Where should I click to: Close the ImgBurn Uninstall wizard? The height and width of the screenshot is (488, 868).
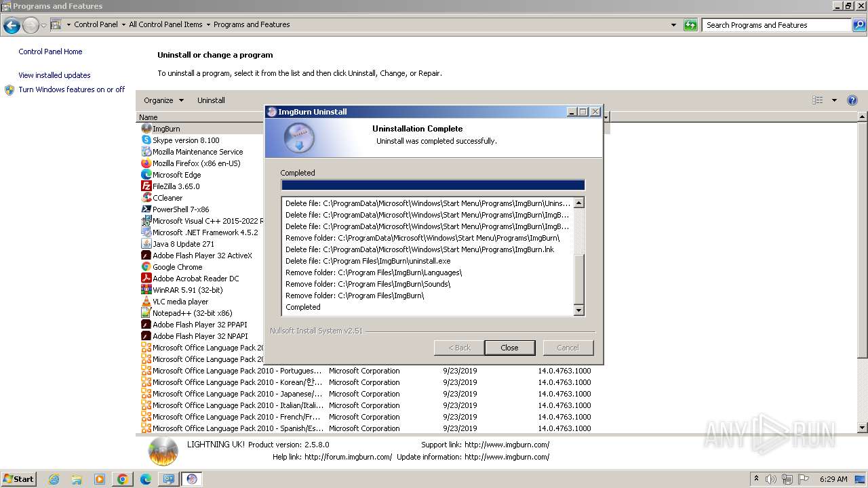[x=509, y=348]
